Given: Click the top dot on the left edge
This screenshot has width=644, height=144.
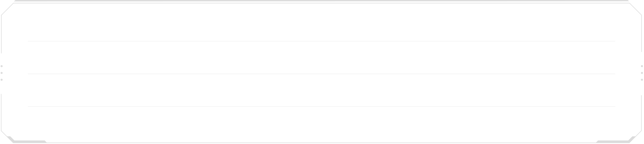Looking at the screenshot, I should (2, 66).
